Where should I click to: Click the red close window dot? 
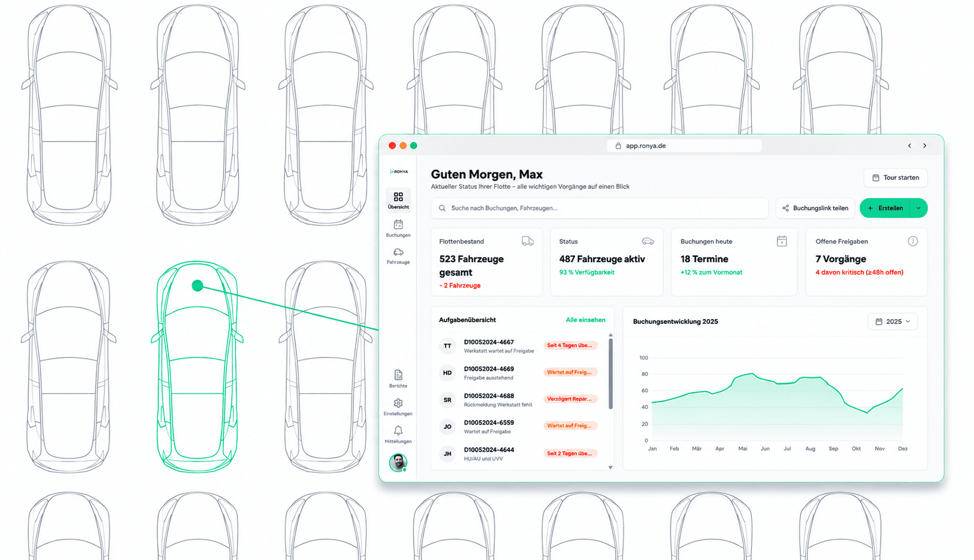click(392, 145)
